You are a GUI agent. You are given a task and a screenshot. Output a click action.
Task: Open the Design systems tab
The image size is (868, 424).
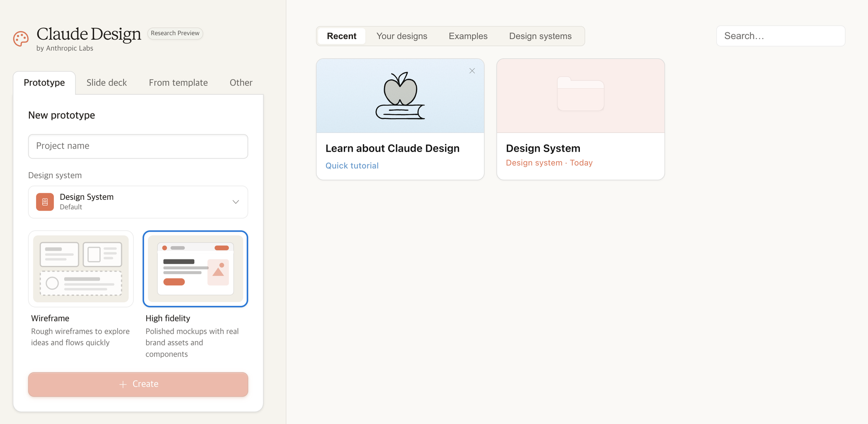click(x=540, y=36)
